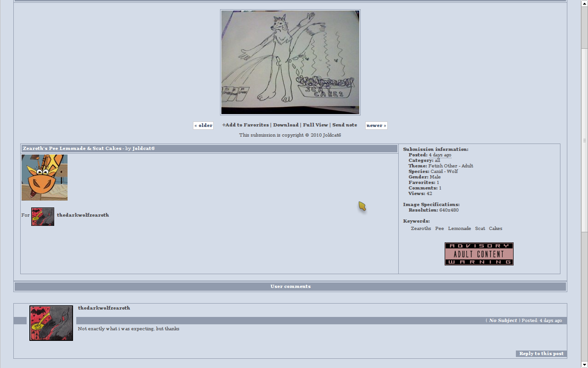Click Add to Favorites link
The image size is (588, 368).
pyautogui.click(x=245, y=125)
